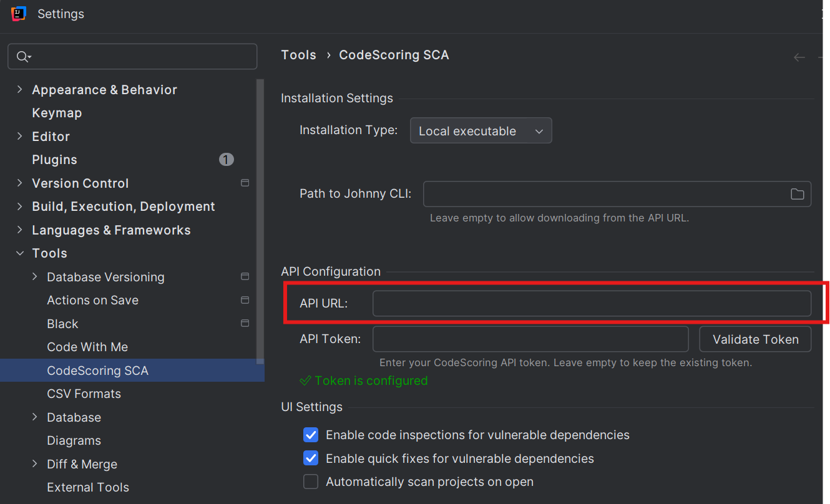Image resolution: width=830 pixels, height=504 pixels.
Task: Click the API URL input field
Action: pos(592,304)
